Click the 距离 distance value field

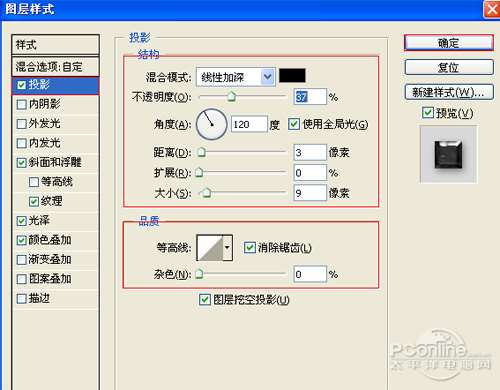(310, 152)
